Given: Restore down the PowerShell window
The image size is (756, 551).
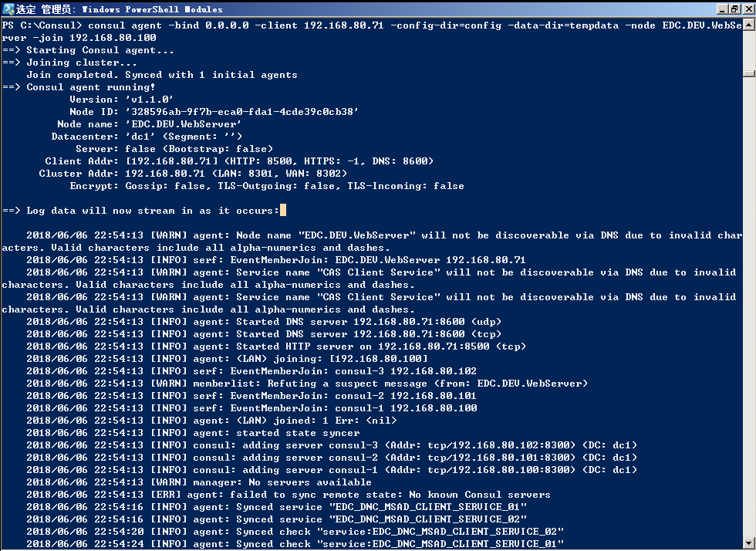Looking at the screenshot, I should (x=734, y=8).
